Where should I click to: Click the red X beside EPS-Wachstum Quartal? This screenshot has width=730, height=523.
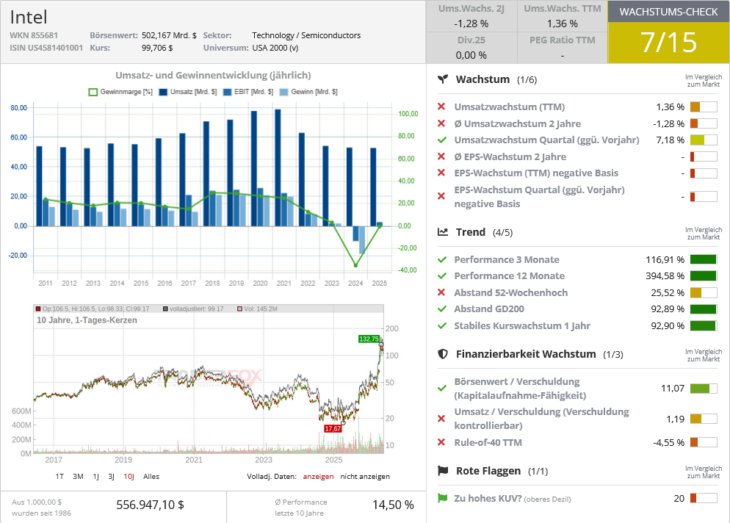tap(441, 197)
